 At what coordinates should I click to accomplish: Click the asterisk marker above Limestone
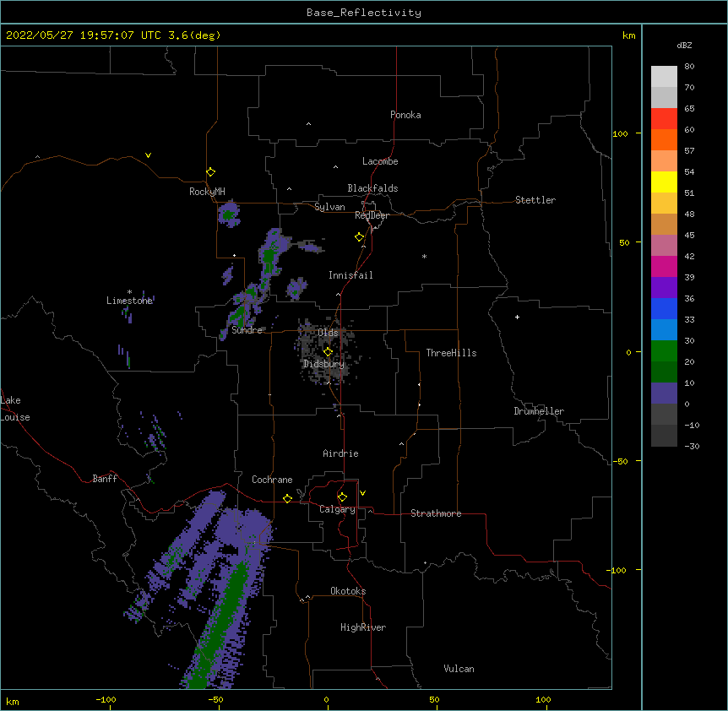point(129,292)
